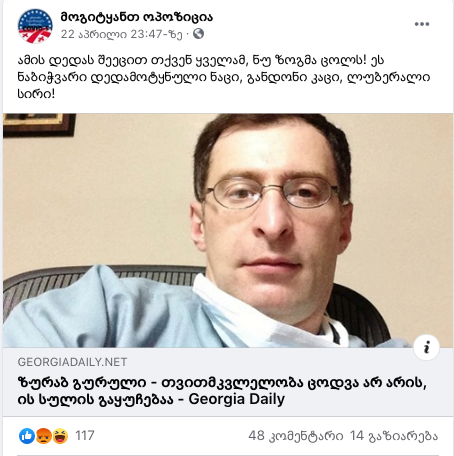The image size is (454, 456).
Task: Click the man's eyeglasses in the photo
Action: pos(272,192)
